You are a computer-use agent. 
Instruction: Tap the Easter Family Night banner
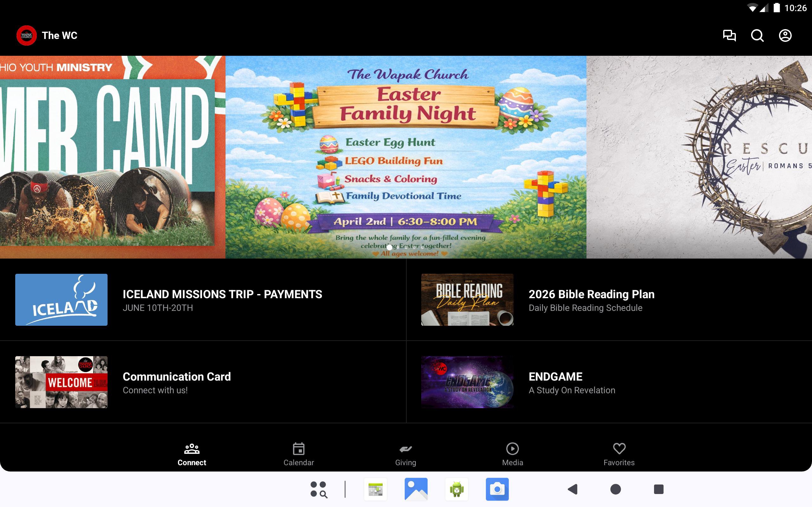tap(405, 157)
